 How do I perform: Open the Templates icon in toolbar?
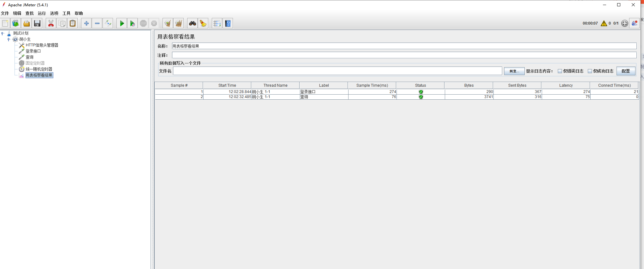16,23
